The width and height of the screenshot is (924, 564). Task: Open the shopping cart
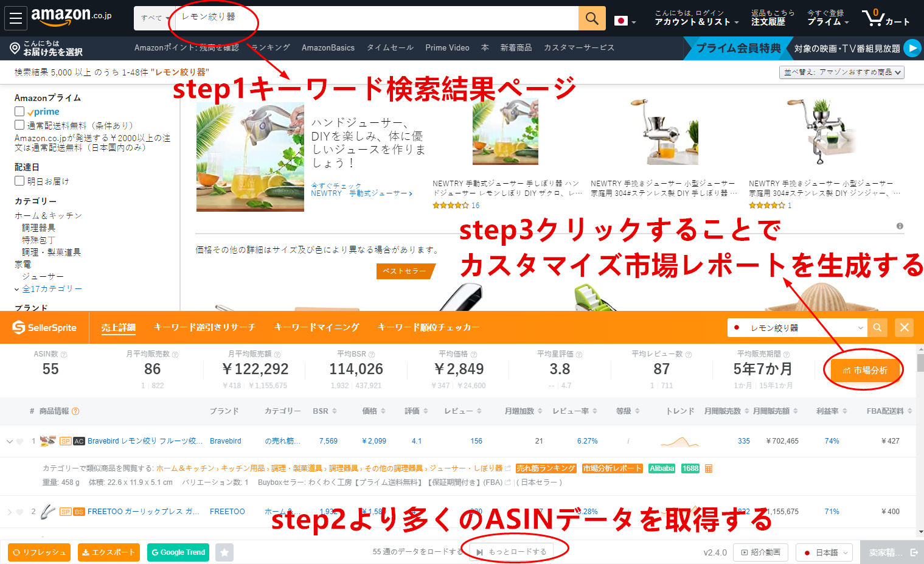coord(885,18)
